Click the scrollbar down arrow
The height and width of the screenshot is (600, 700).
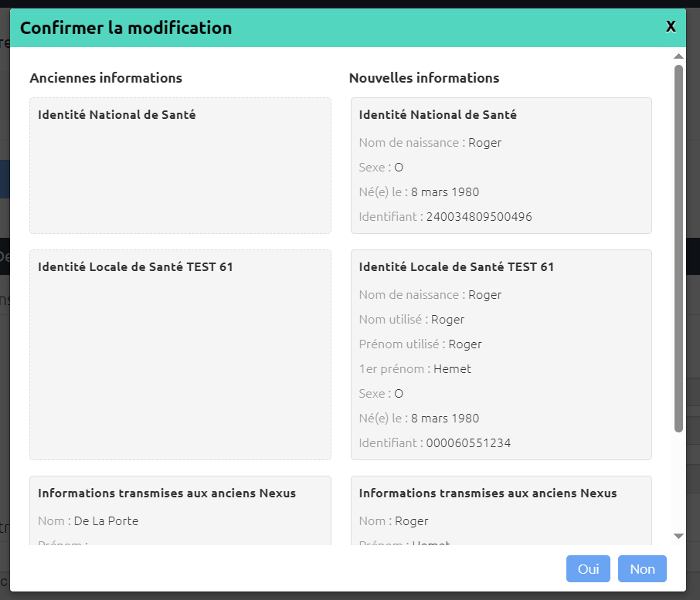[x=678, y=536]
